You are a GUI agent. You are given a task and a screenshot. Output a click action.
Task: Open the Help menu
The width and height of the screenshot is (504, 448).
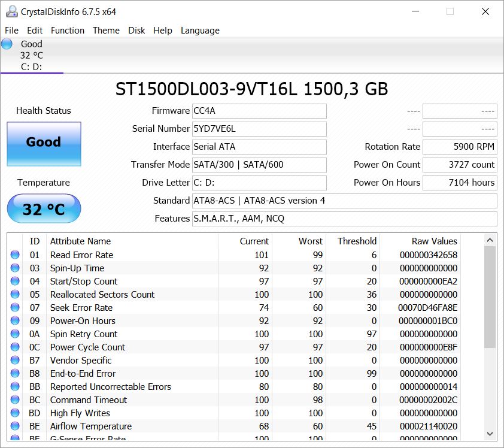(163, 30)
